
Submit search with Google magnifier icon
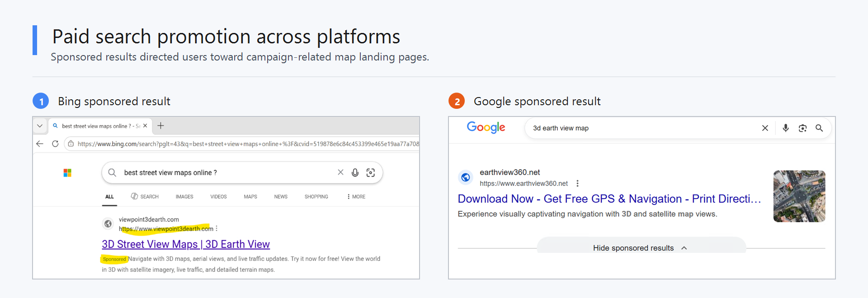click(819, 128)
